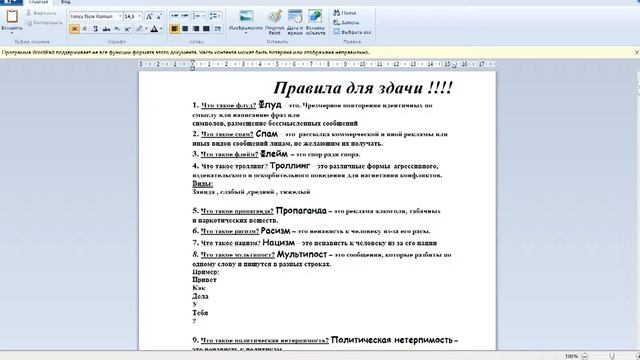This screenshot has width=640, height=360.
Task: Select center text alignment
Action: coord(185,29)
